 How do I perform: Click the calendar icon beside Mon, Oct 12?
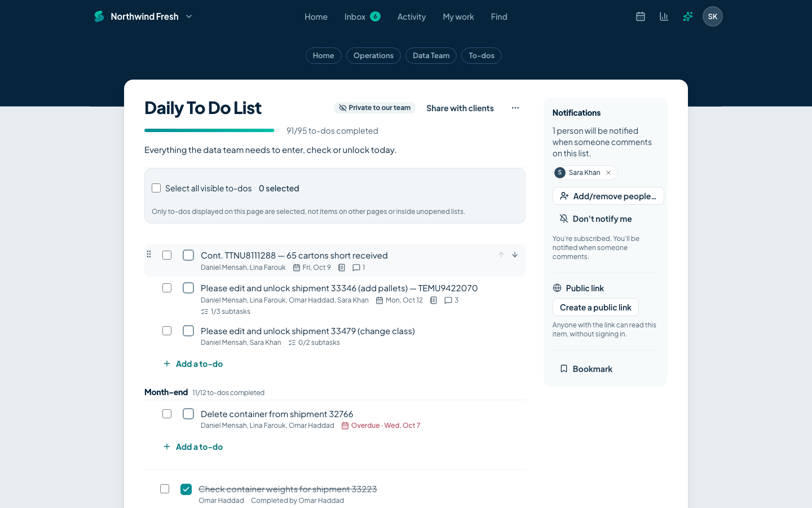pos(379,300)
